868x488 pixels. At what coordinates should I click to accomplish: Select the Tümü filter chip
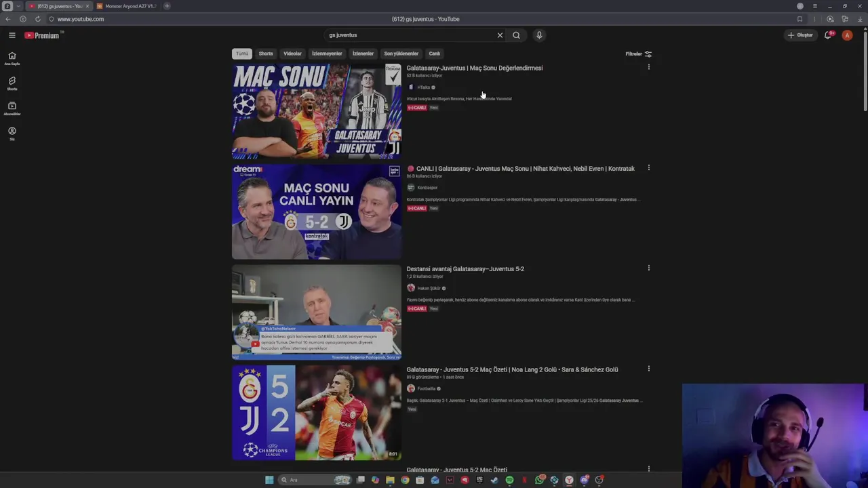pyautogui.click(x=242, y=54)
